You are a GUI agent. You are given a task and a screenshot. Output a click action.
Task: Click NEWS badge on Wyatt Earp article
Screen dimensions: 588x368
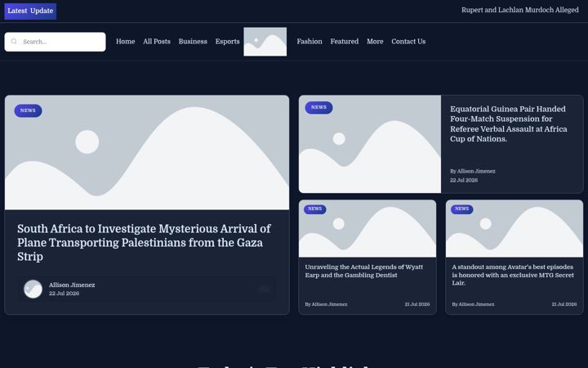[x=315, y=209]
